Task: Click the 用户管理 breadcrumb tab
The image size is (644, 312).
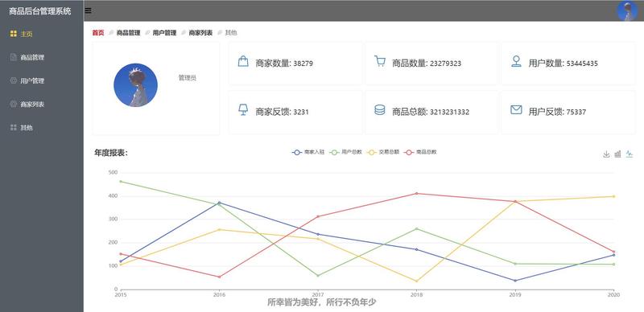Action: click(x=164, y=33)
